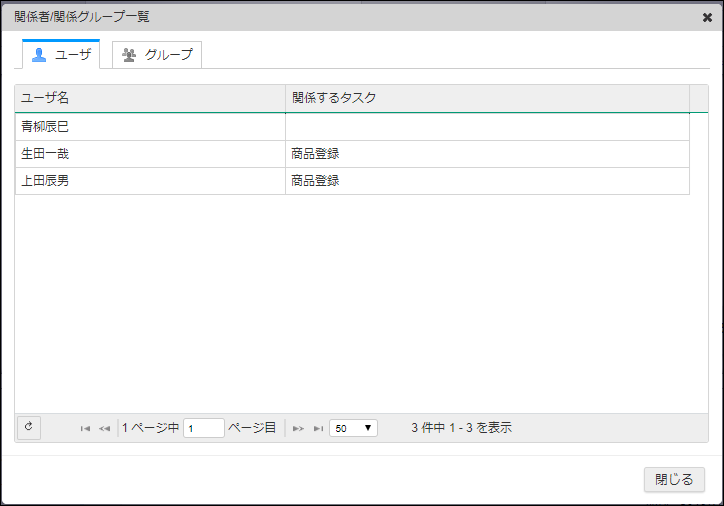Click the group icon on グループ tab

pos(129,55)
